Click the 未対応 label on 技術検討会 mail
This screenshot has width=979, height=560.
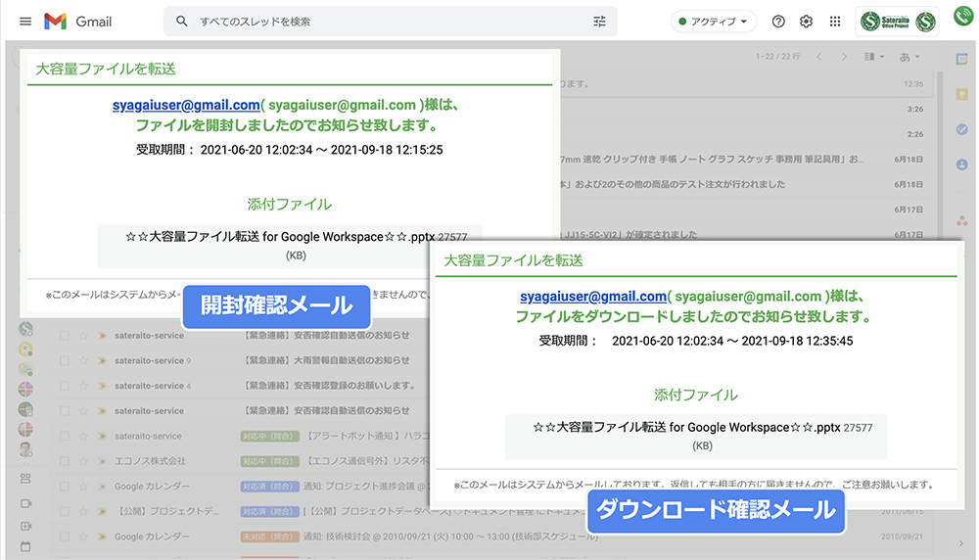pyautogui.click(x=270, y=537)
